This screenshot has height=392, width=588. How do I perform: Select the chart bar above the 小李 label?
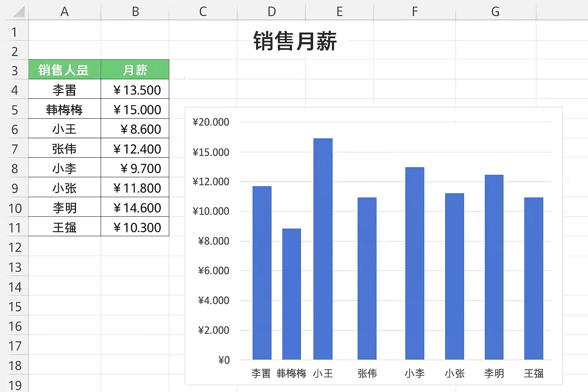[415, 263]
